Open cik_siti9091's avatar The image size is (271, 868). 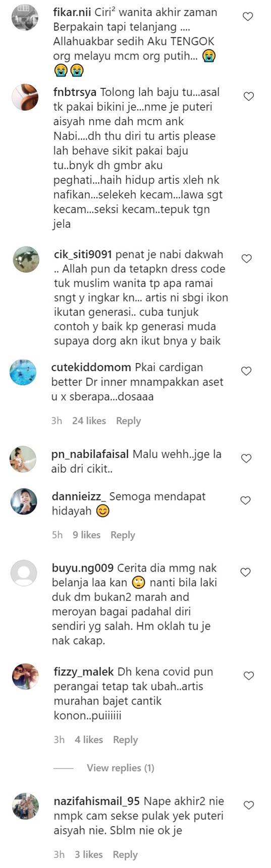pos(26,260)
